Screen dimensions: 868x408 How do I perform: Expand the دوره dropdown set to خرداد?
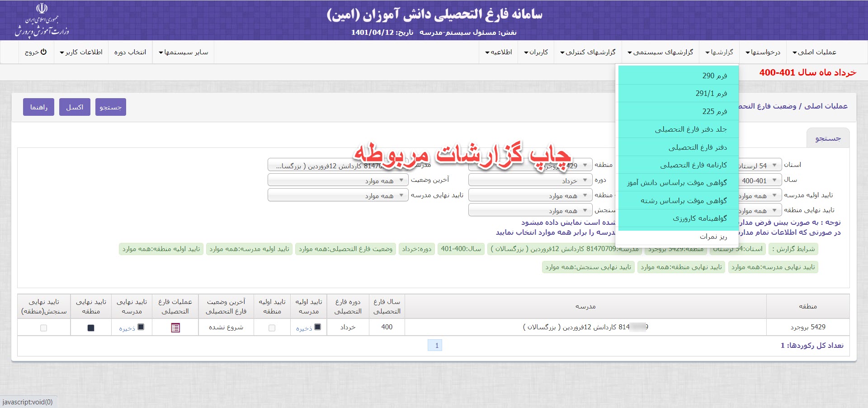click(x=530, y=180)
